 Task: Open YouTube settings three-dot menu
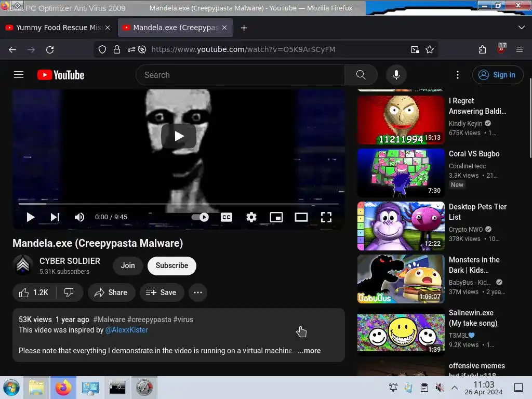457,75
